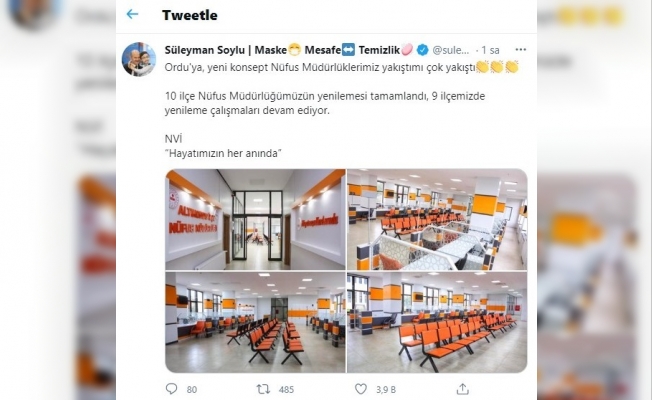Open the @sule... username handle
The width and height of the screenshot is (652, 400).
pyautogui.click(x=451, y=50)
